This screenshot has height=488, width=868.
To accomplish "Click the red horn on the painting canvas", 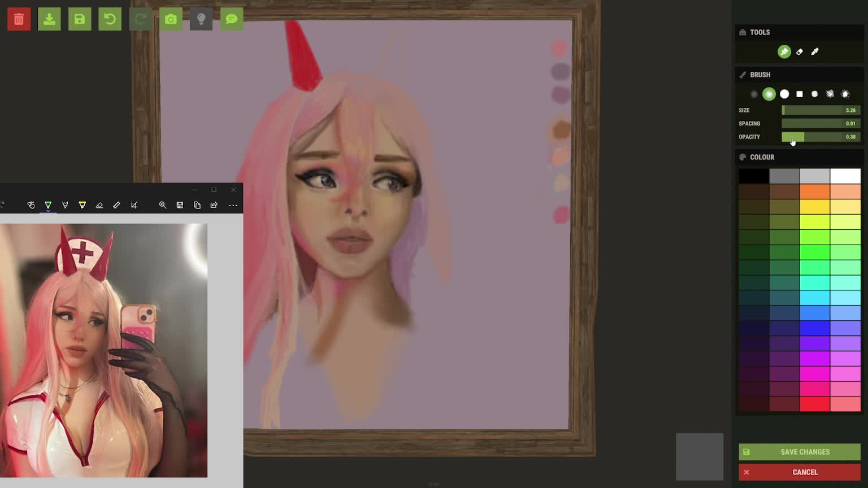I will [x=302, y=56].
